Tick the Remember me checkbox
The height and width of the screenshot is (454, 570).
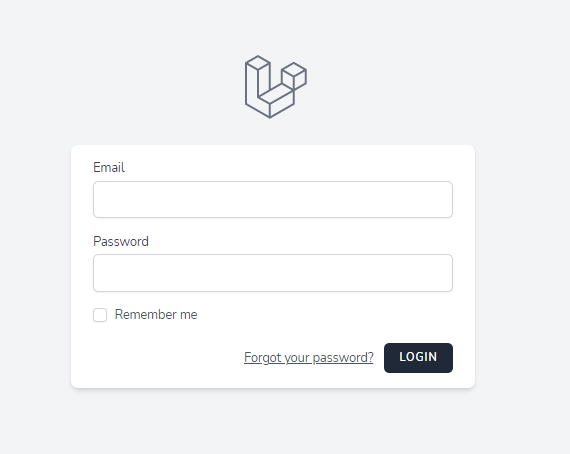(100, 315)
